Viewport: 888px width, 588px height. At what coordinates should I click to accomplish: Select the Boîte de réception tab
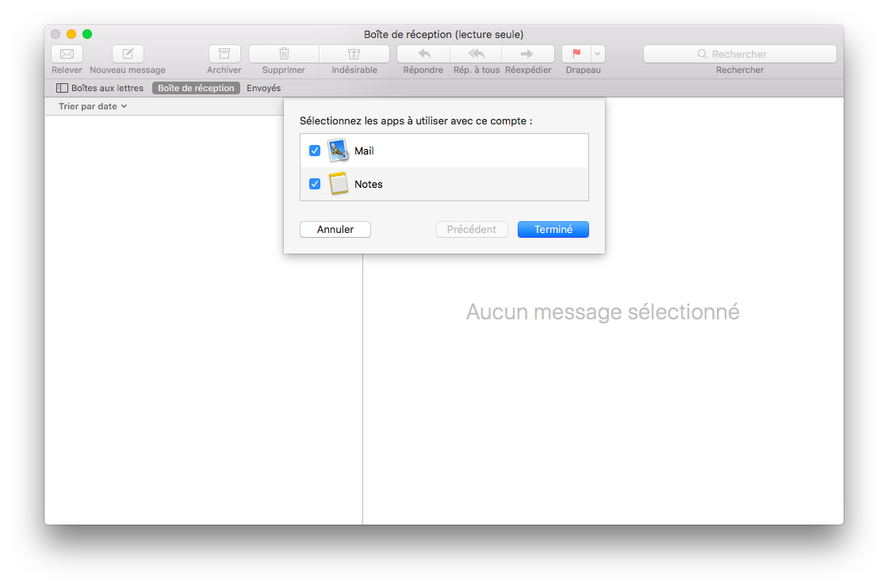coord(196,88)
